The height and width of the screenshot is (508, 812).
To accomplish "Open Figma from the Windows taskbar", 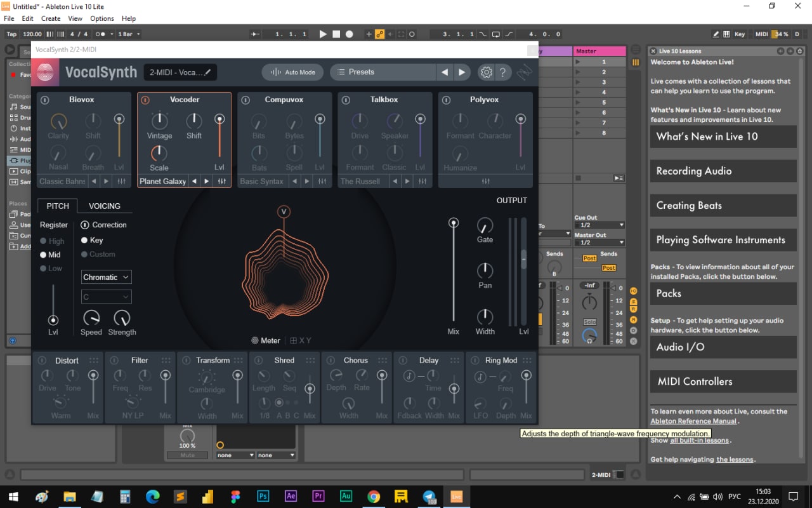I will coord(236,497).
